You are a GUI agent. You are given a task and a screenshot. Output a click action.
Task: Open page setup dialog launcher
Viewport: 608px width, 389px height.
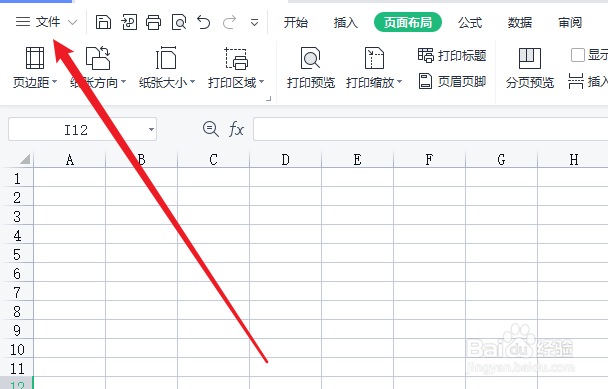(268, 99)
